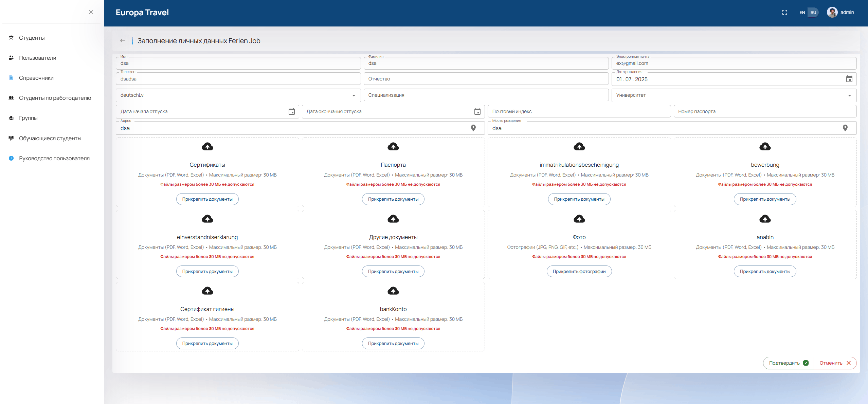The height and width of the screenshot is (404, 868).
Task: Click the Адрес map pin icon
Action: click(473, 128)
